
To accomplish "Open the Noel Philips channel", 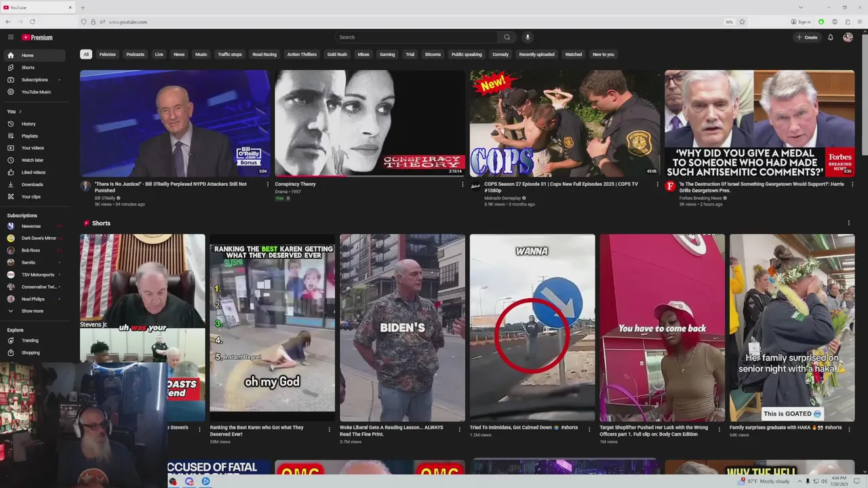I will (x=35, y=299).
